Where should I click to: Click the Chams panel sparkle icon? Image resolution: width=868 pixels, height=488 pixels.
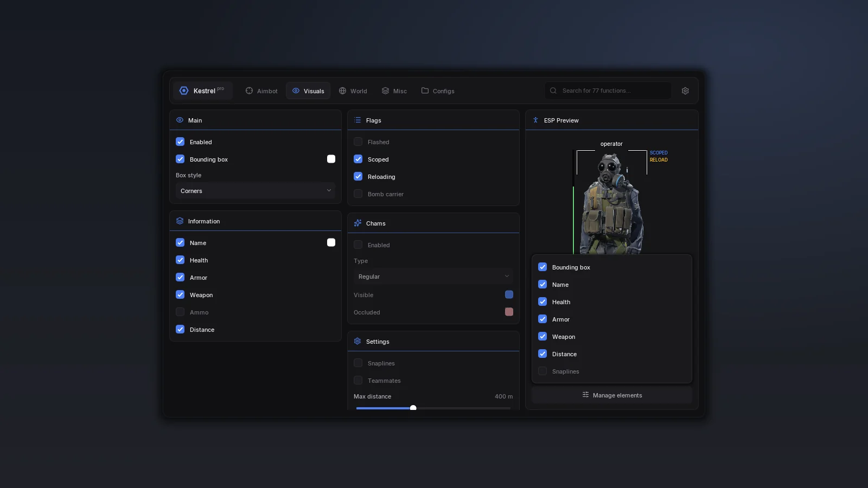(358, 223)
